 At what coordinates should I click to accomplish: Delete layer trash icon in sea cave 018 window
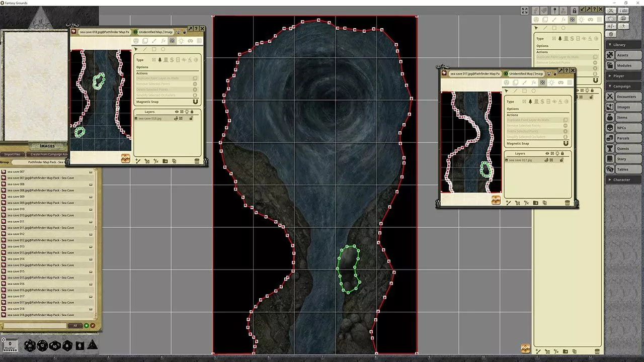pos(197,161)
